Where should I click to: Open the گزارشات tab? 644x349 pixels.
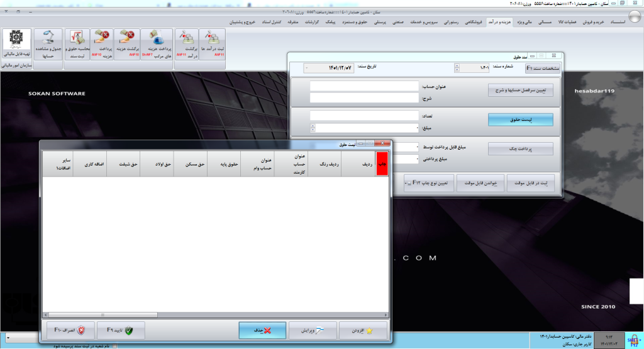[x=312, y=22]
